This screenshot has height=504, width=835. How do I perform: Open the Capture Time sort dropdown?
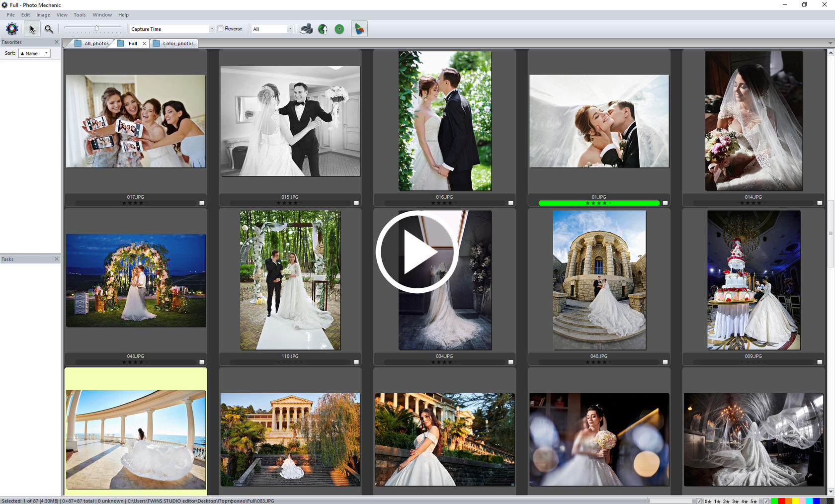[x=171, y=29]
